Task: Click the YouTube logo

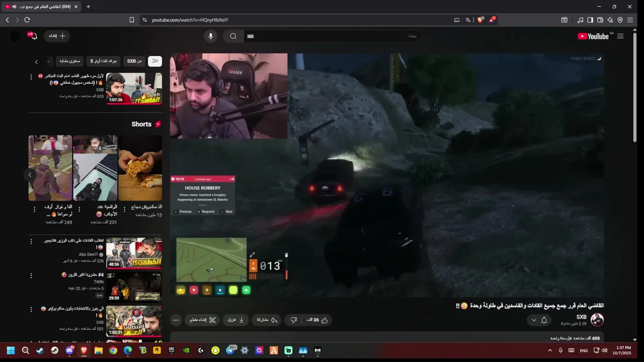Action: (x=593, y=36)
